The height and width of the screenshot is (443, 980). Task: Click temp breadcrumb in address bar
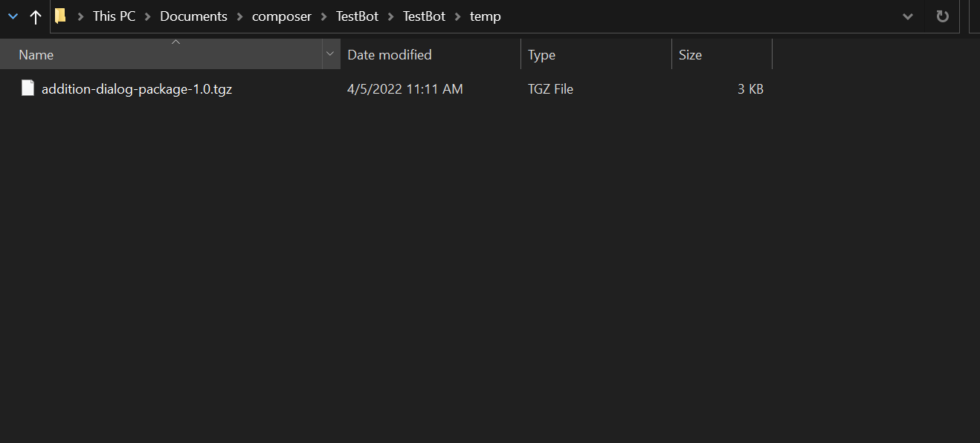pyautogui.click(x=486, y=16)
